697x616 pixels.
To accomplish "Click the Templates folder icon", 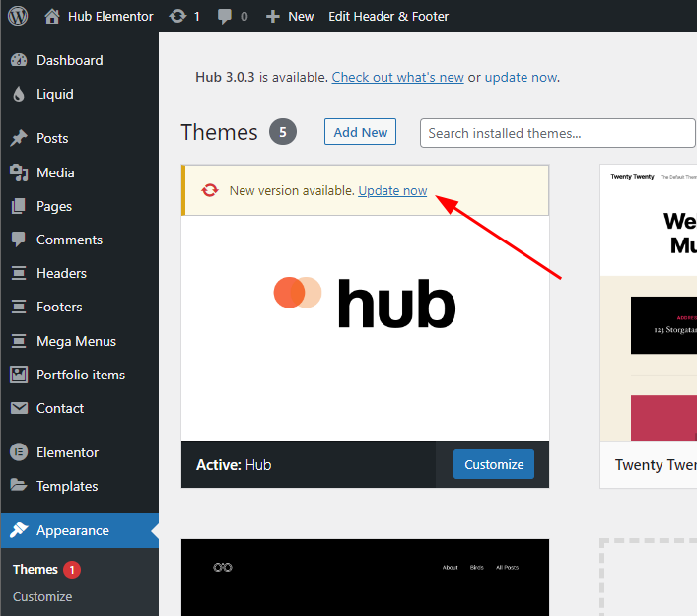I will (x=19, y=485).
